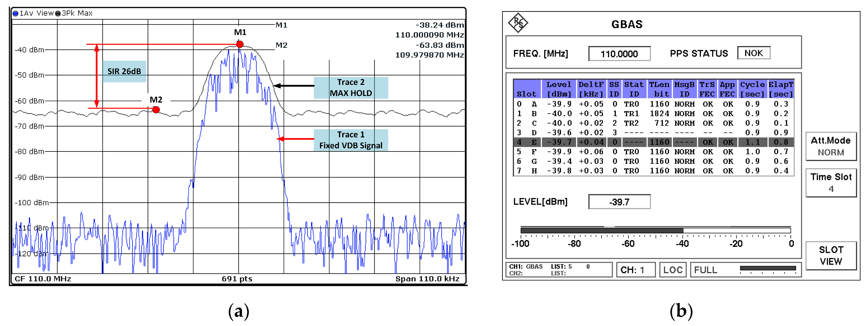Image resolution: width=868 pixels, height=326 pixels.
Task: Click the 3Pk Max trace indicator dot
Action: [58, 13]
